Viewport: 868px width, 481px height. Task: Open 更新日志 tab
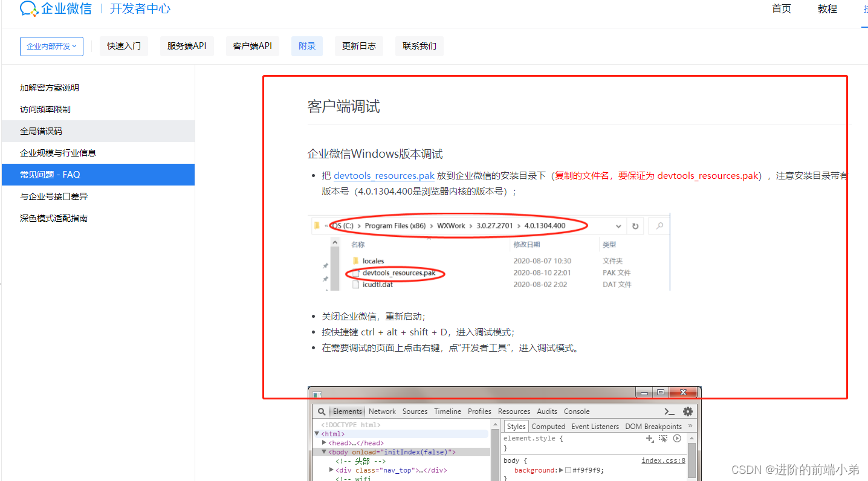[359, 46]
